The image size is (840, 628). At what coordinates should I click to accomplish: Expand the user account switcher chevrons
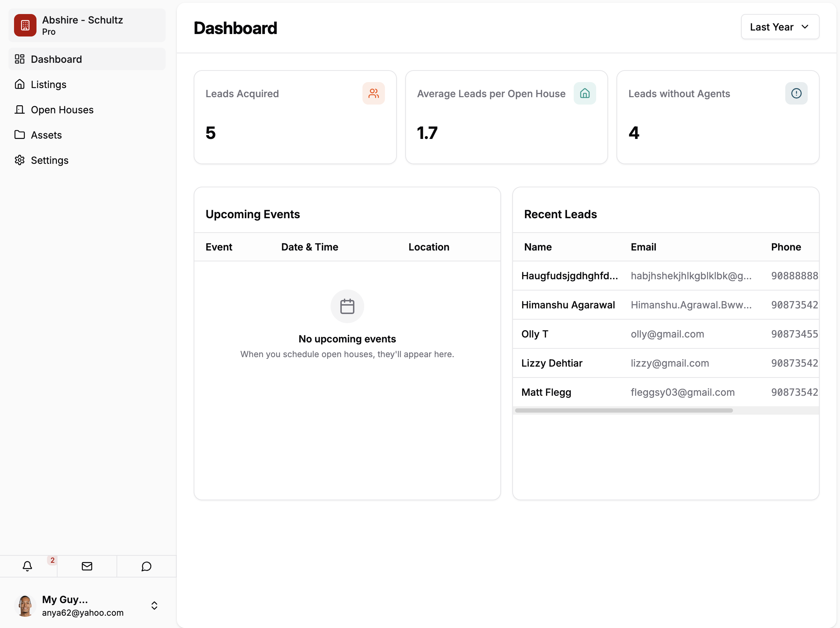154,605
